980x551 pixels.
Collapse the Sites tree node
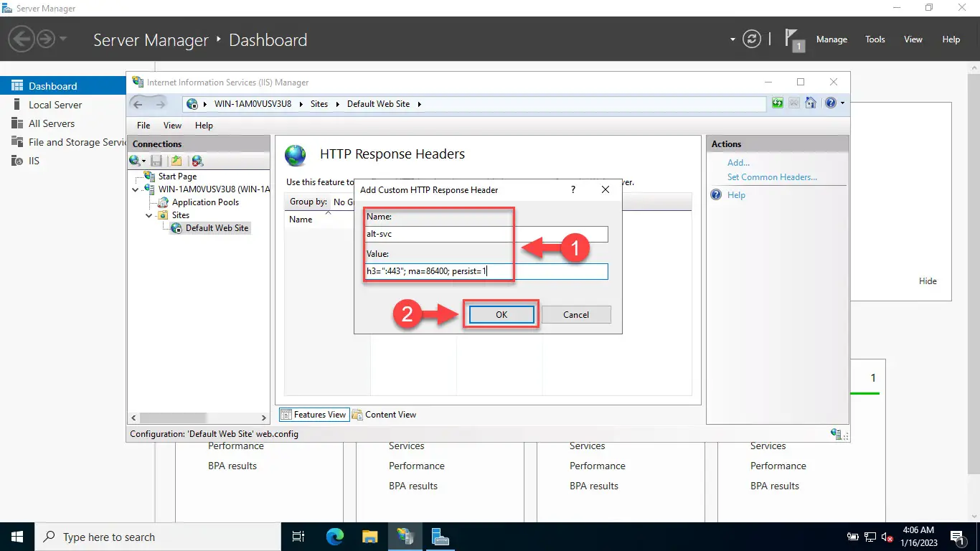149,215
